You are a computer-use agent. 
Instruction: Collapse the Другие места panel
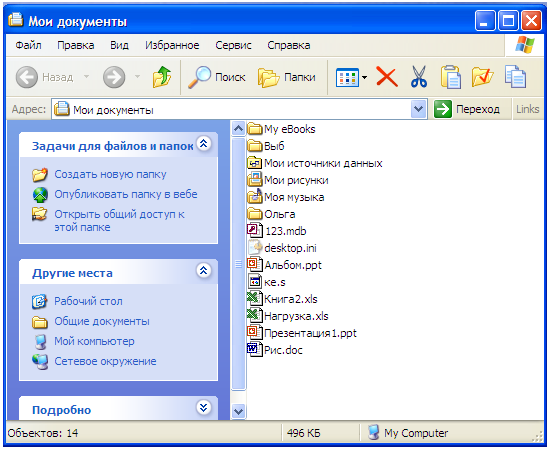pyautogui.click(x=204, y=270)
